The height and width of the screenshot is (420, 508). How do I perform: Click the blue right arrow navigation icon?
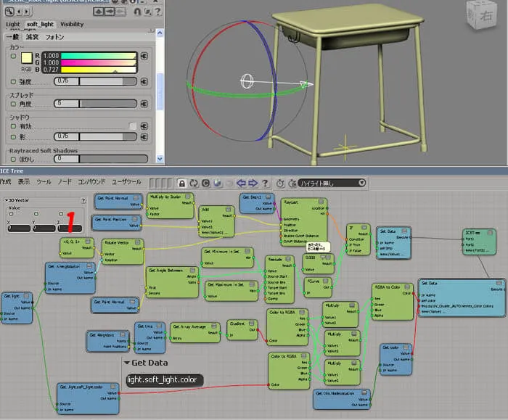(x=253, y=184)
